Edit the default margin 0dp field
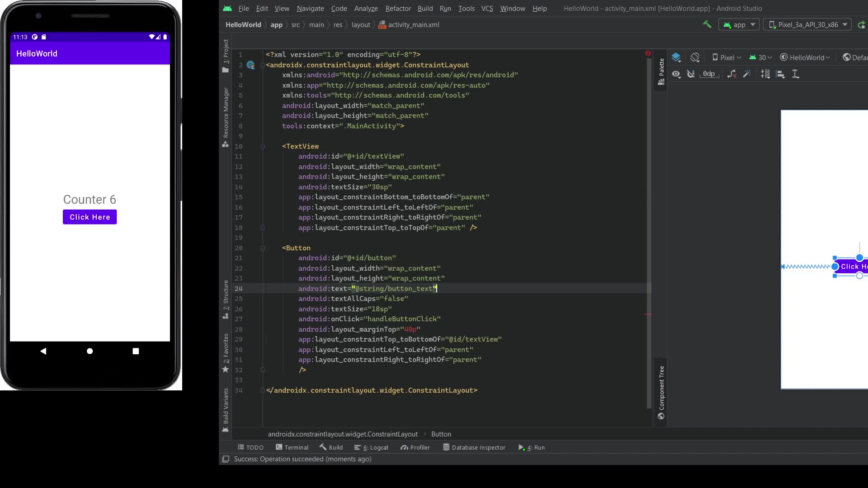This screenshot has width=868, height=488. (x=709, y=74)
